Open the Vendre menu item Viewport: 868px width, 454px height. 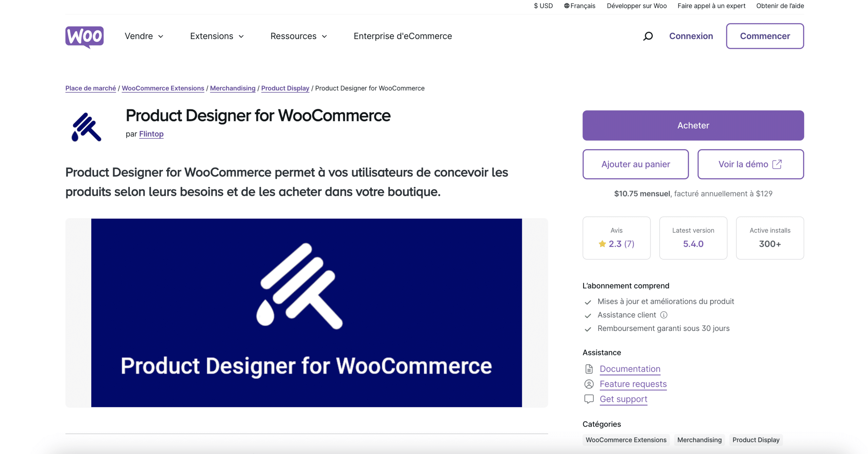click(143, 36)
